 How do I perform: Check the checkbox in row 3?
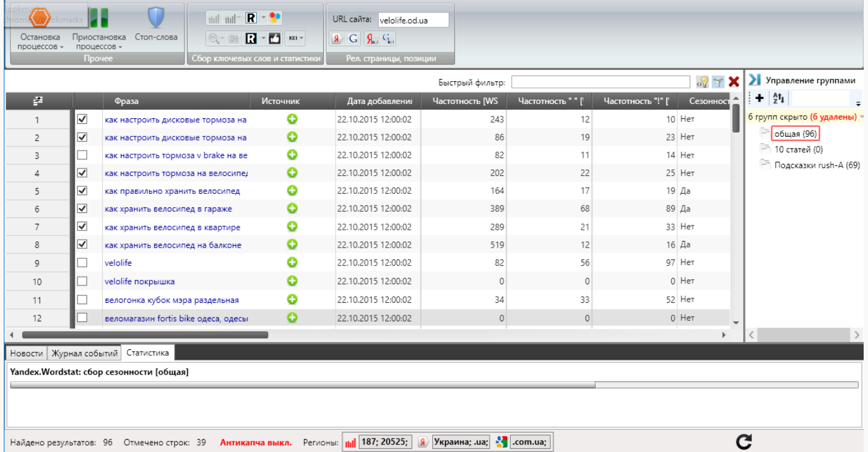click(x=82, y=155)
